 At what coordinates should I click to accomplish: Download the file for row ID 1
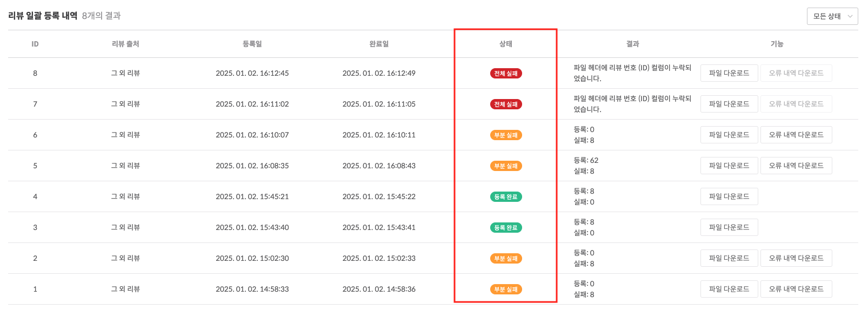(729, 289)
